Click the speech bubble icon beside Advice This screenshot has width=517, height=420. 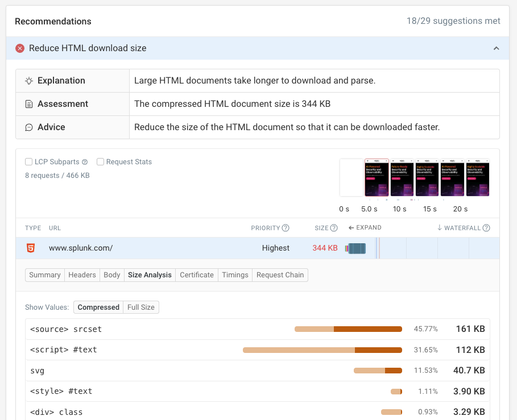(x=29, y=127)
